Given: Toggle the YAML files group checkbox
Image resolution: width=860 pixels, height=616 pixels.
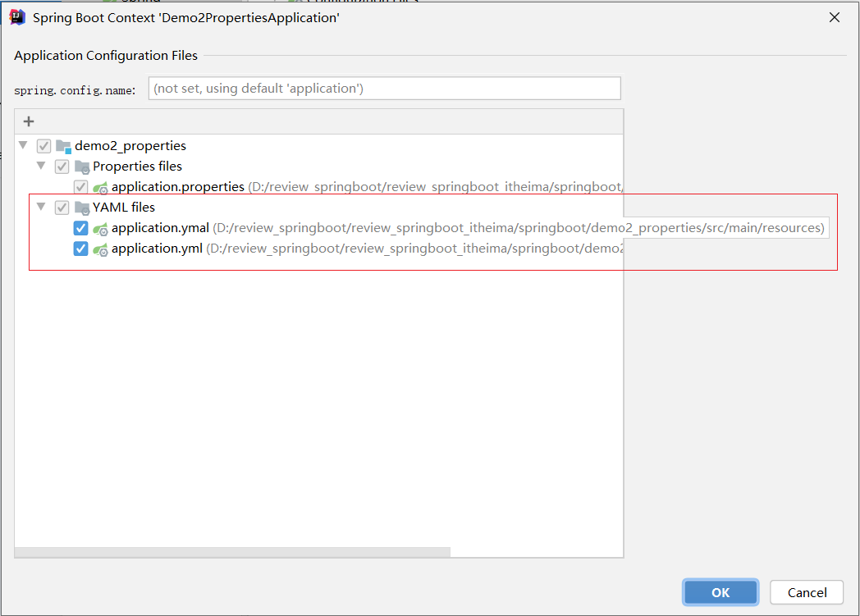Looking at the screenshot, I should click(x=62, y=208).
